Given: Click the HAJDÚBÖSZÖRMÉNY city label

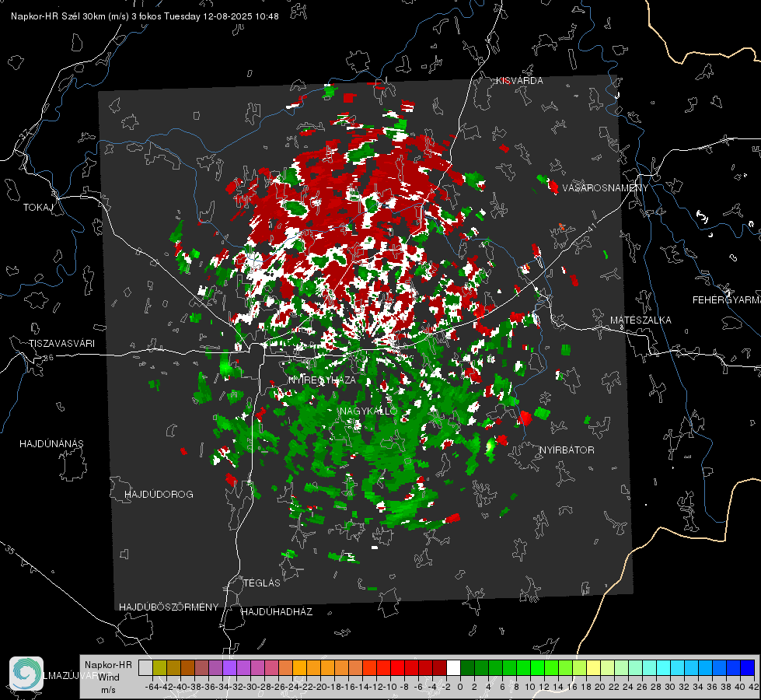Looking at the screenshot, I should tap(169, 607).
